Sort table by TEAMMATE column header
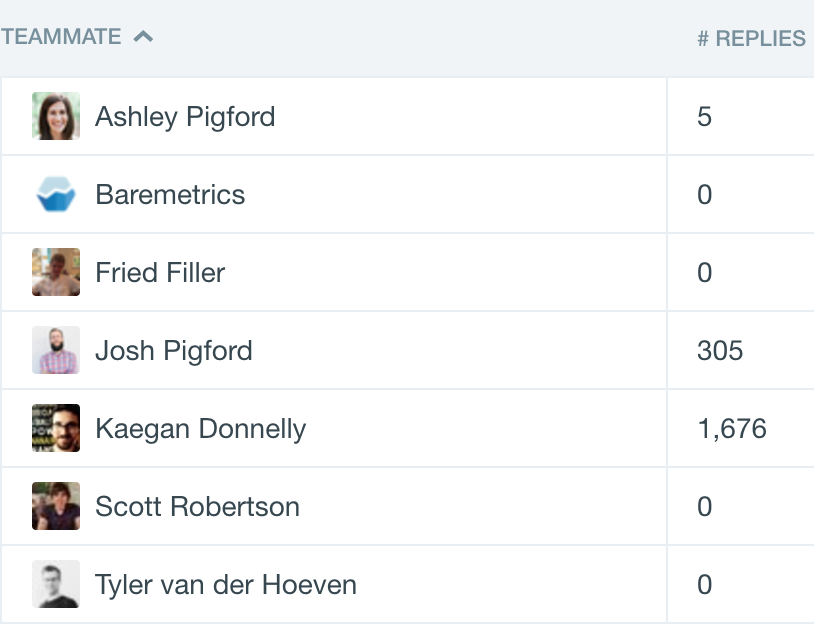Screen dimensions: 814x624 [x=61, y=37]
